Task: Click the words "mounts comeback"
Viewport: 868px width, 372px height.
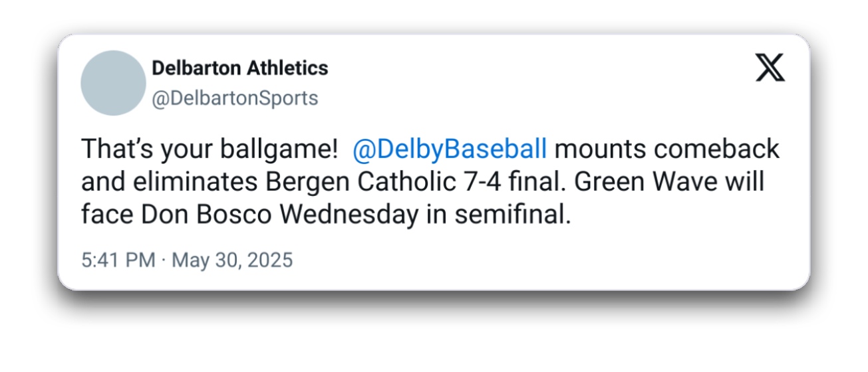Action: click(666, 149)
